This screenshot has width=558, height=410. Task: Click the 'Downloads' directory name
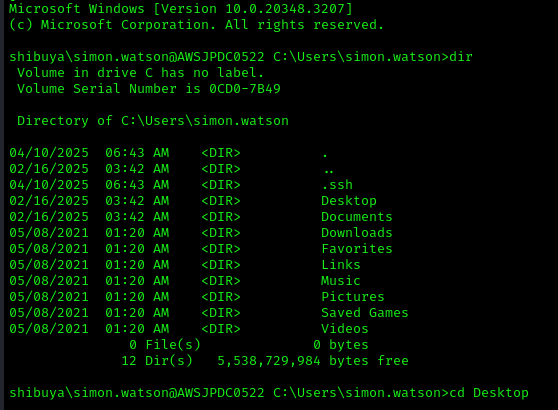(x=357, y=233)
